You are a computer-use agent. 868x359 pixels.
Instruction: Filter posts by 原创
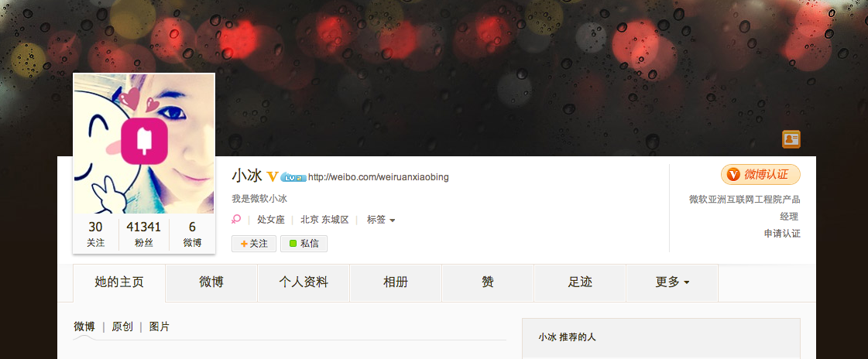point(122,327)
